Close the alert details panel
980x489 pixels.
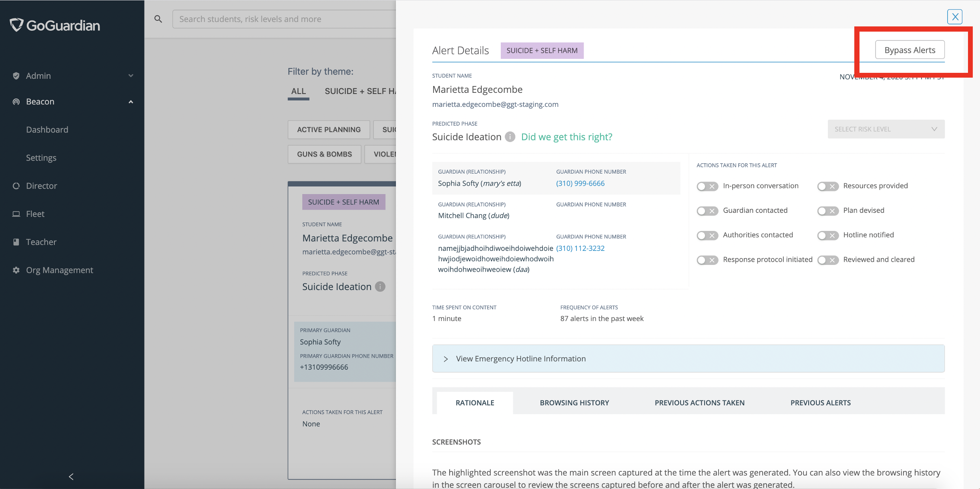pos(955,17)
